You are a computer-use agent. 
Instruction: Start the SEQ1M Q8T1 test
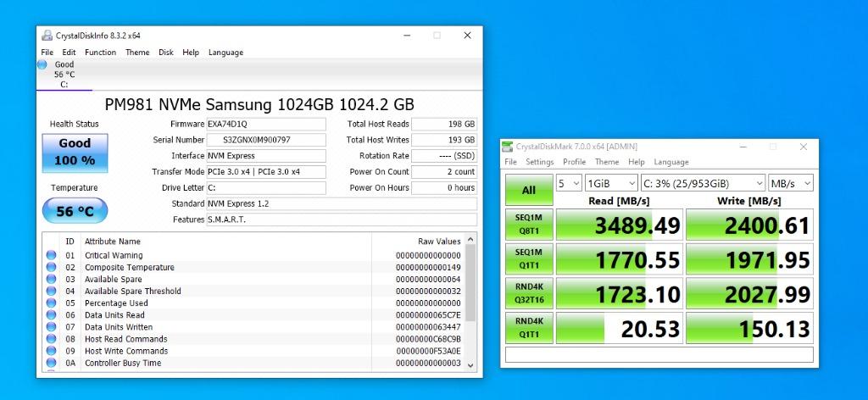point(529,225)
